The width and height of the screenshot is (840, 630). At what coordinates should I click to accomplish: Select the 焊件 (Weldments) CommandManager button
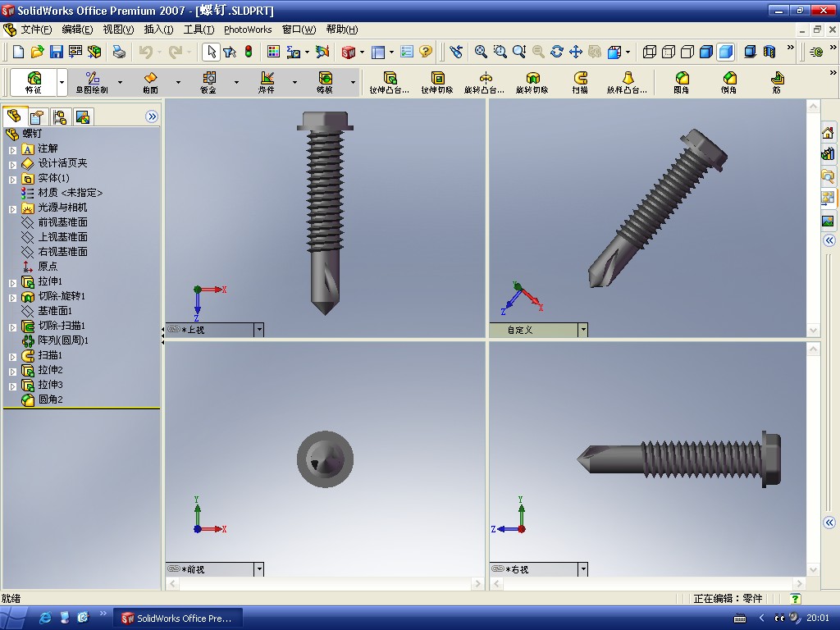tap(267, 83)
